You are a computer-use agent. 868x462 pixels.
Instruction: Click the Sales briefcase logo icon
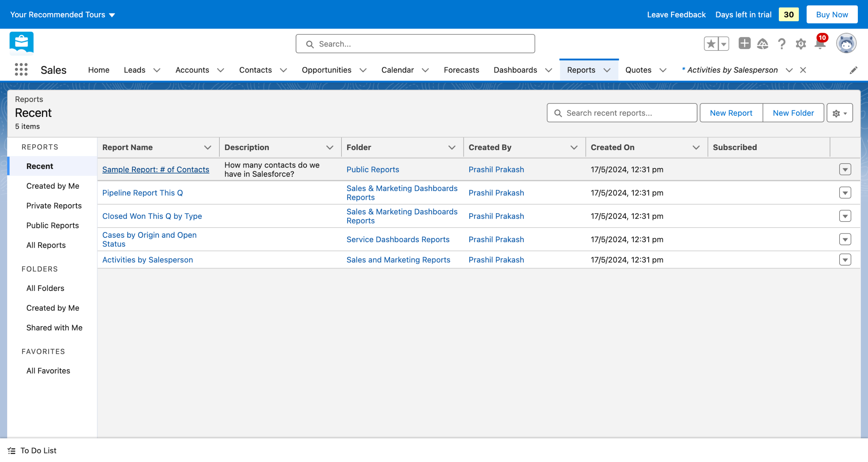21,43
